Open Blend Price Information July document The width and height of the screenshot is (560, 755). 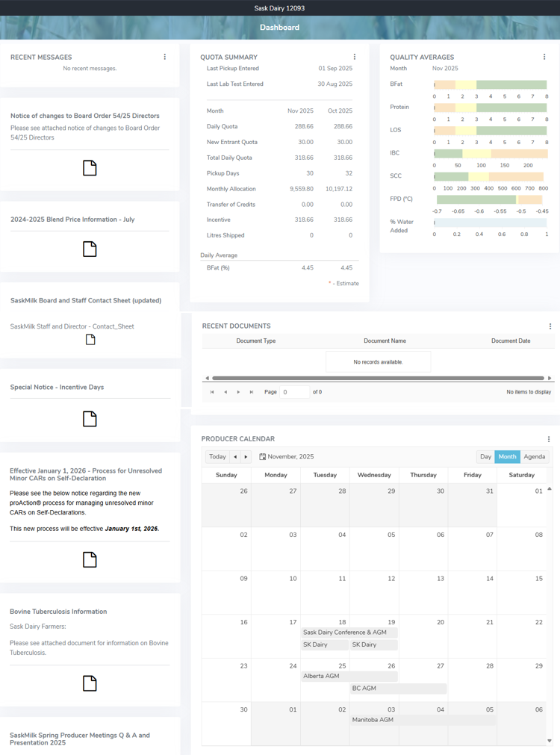click(x=90, y=249)
